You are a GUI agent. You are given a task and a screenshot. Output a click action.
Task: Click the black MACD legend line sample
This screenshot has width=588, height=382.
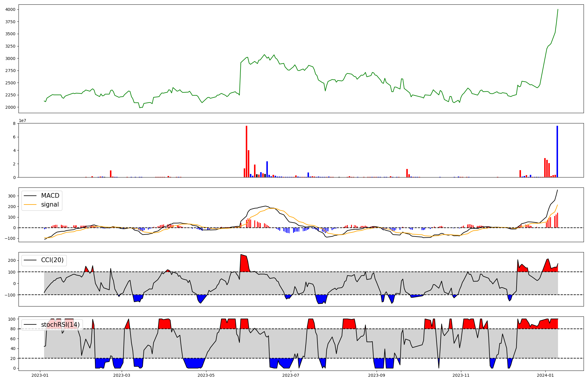[x=30, y=196]
